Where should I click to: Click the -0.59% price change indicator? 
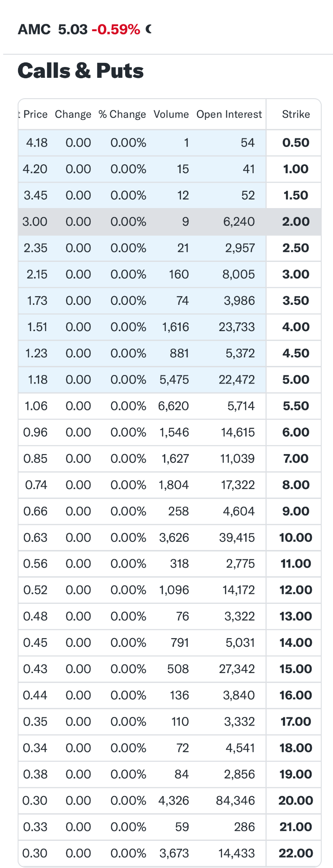point(116,29)
